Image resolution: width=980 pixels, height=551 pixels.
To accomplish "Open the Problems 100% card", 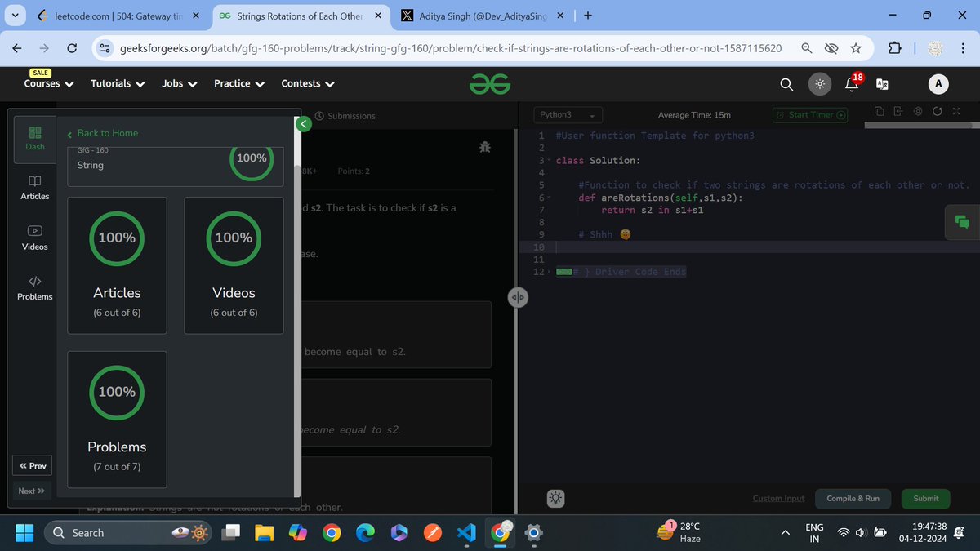I will click(117, 420).
